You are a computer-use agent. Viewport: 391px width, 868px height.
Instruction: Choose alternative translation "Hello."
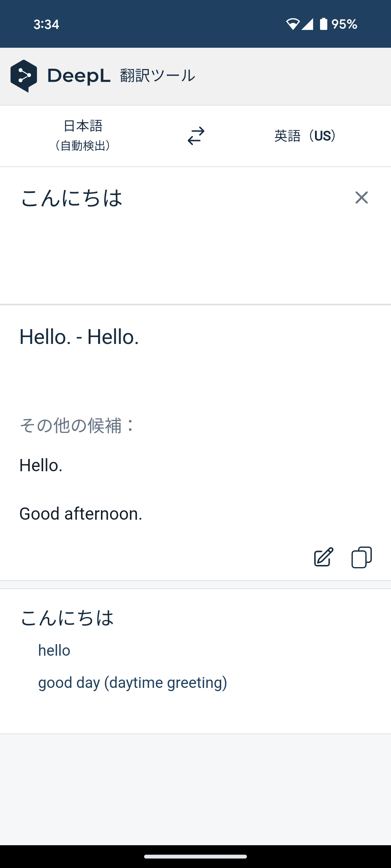click(x=41, y=465)
